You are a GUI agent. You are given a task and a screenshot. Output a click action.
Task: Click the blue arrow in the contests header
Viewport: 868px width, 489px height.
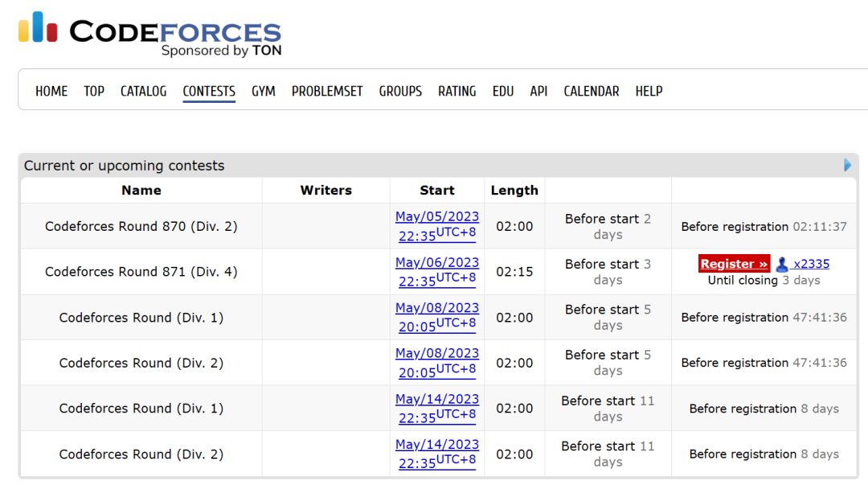click(847, 165)
